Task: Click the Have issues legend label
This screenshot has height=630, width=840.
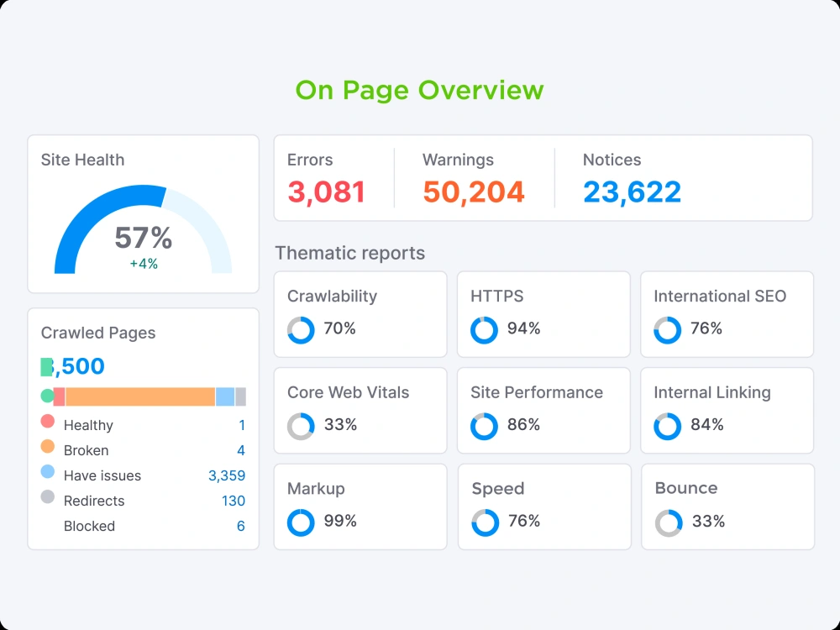Action: coord(102,475)
